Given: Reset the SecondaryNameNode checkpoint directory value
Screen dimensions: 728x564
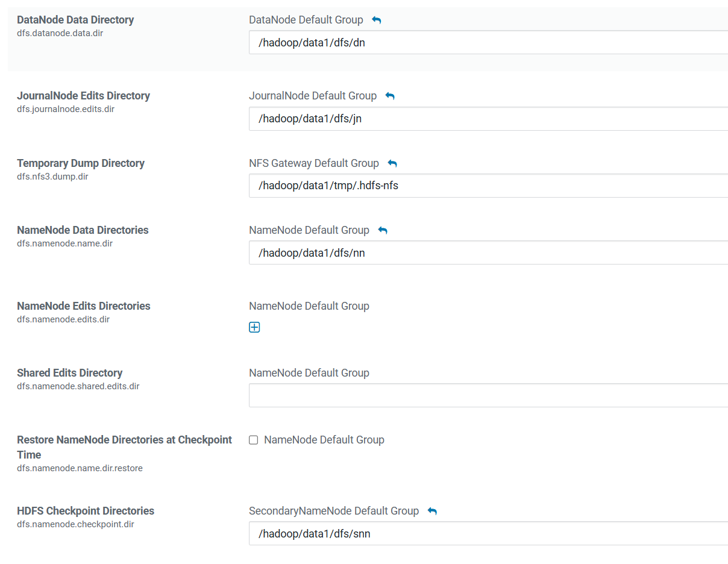Looking at the screenshot, I should point(432,512).
